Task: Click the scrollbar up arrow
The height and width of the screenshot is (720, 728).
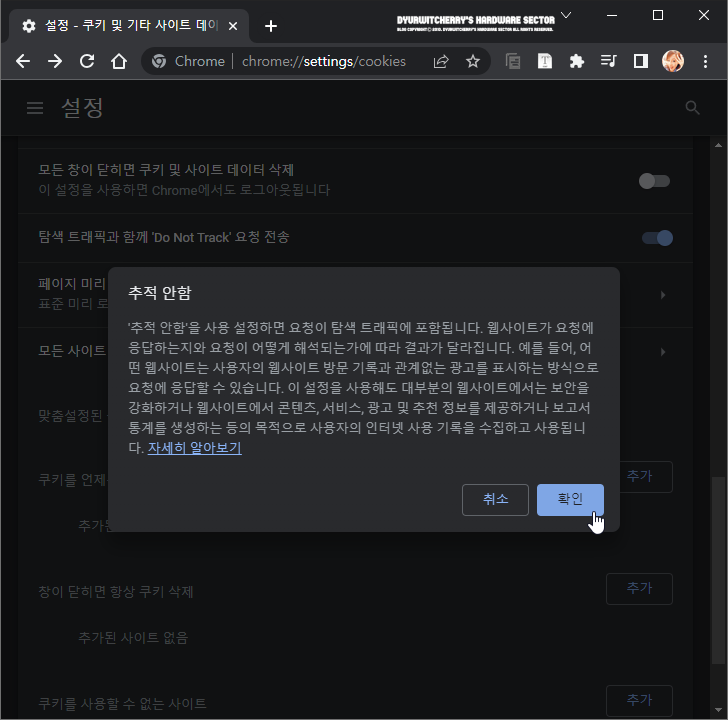Action: (719, 145)
